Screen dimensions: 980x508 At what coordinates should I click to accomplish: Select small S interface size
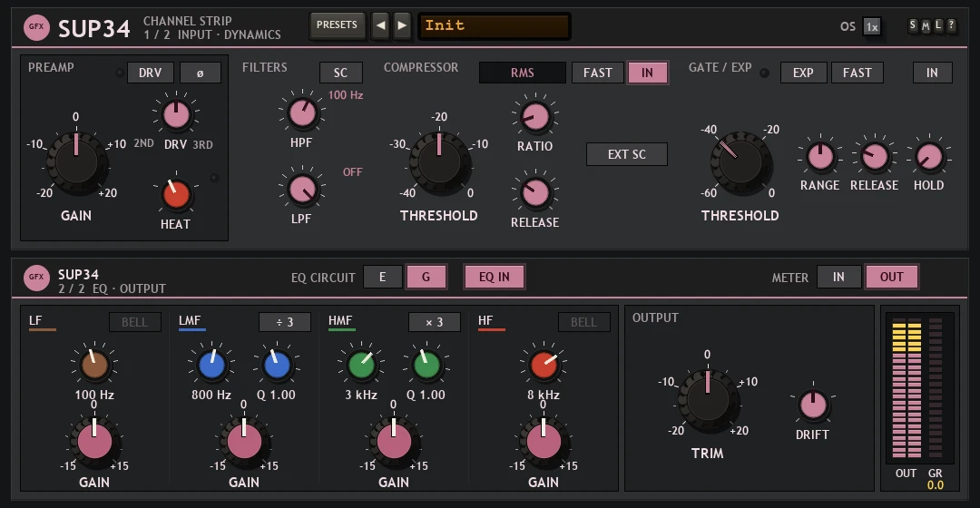(913, 25)
